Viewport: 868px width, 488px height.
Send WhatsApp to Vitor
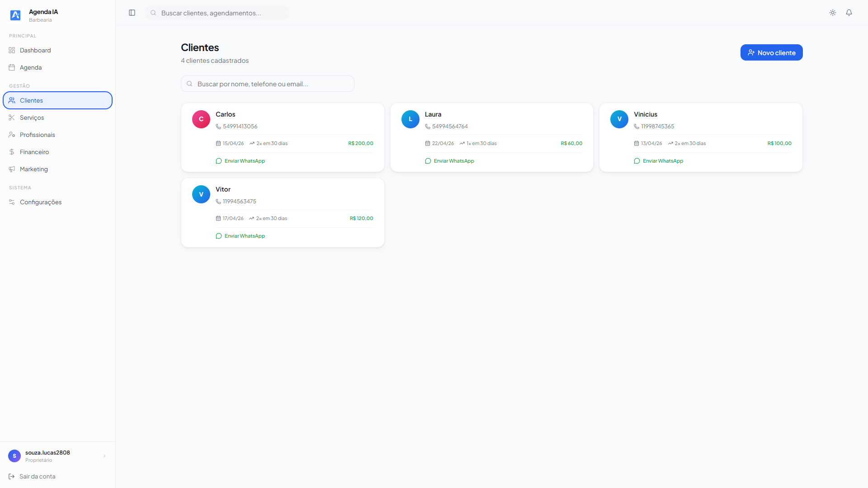[241, 236]
